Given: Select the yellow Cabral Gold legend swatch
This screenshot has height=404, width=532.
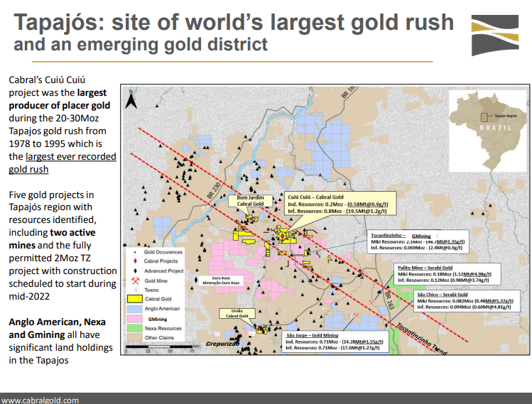Looking at the screenshot, I should [x=134, y=299].
